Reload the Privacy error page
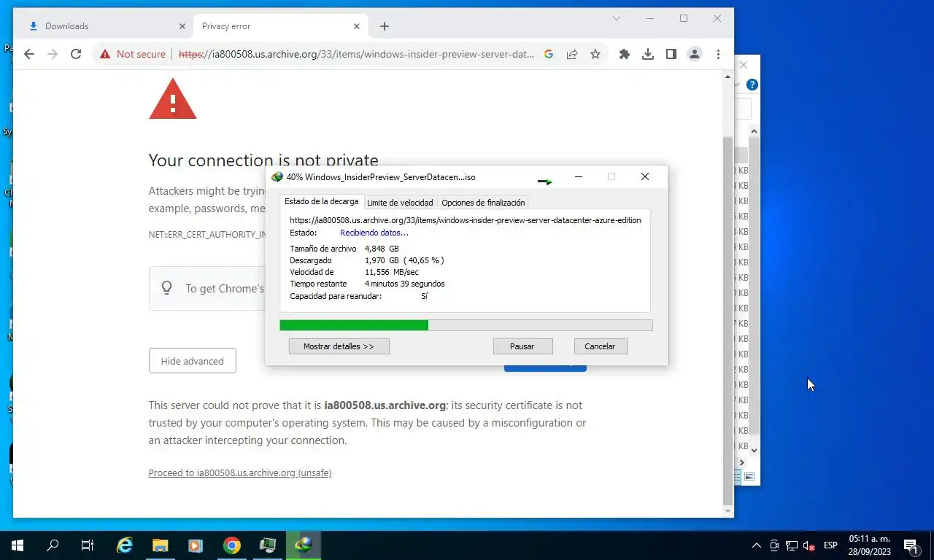This screenshot has width=934, height=560. [76, 54]
